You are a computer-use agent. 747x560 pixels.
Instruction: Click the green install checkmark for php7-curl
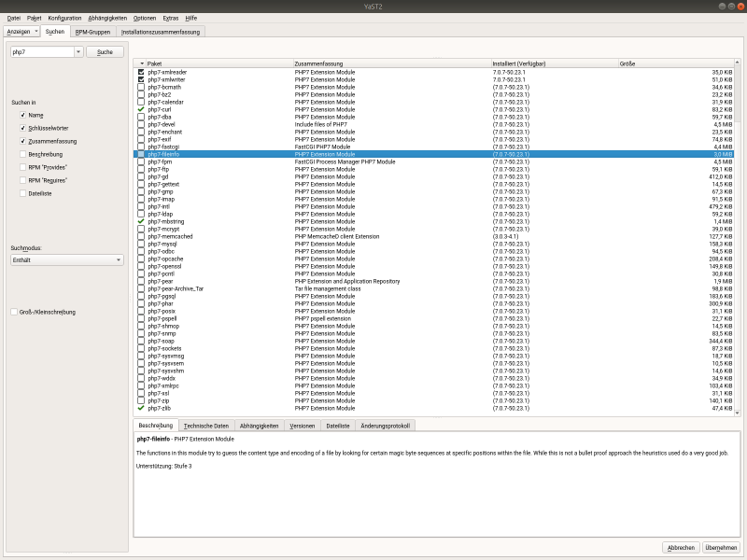pyautogui.click(x=141, y=109)
